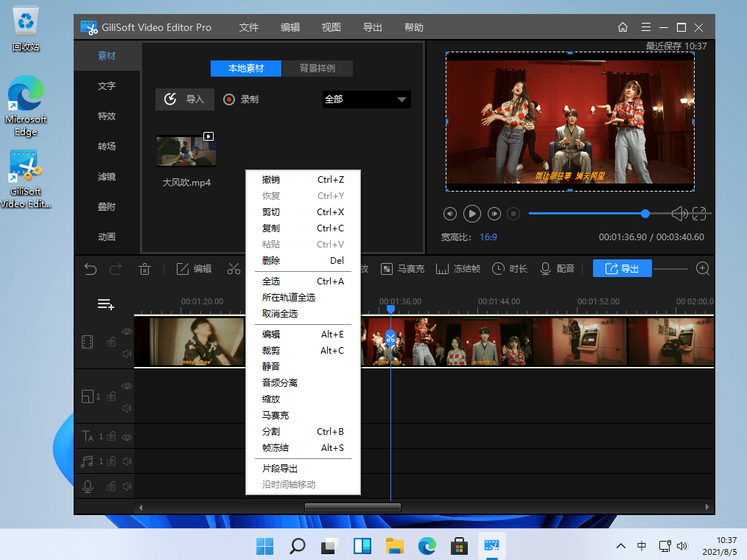Open the 文字 sidebar section
The height and width of the screenshot is (560, 747).
click(107, 85)
